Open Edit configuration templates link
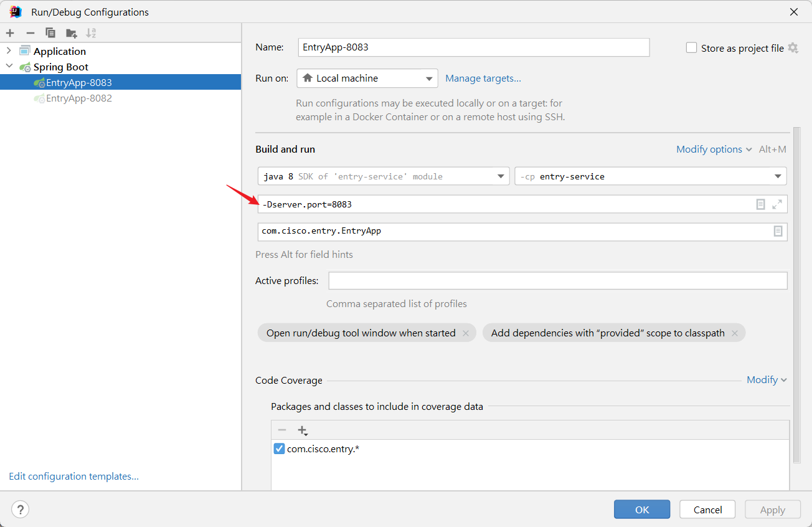812x527 pixels. coord(73,476)
